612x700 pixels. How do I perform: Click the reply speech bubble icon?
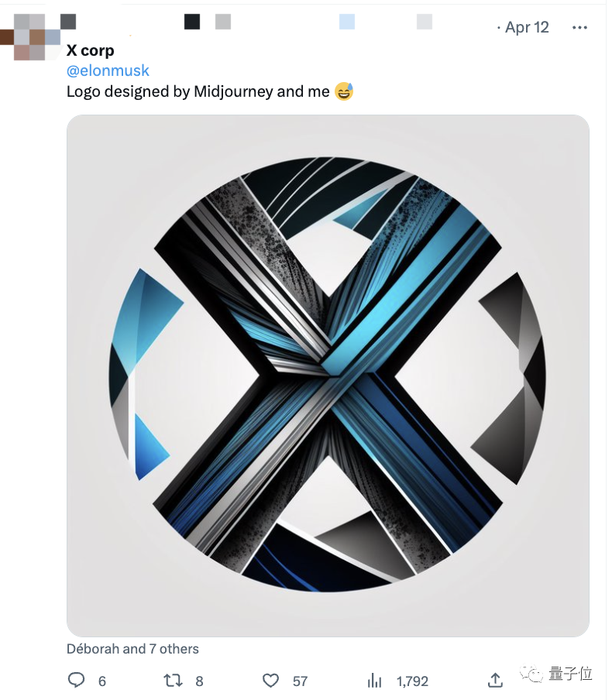coord(76,681)
